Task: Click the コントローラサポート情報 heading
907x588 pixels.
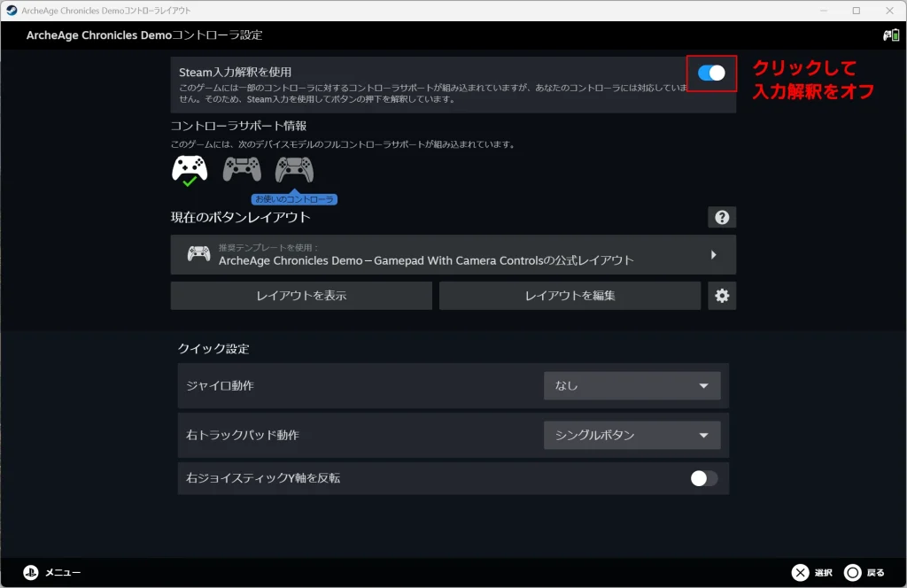Action: (238, 126)
